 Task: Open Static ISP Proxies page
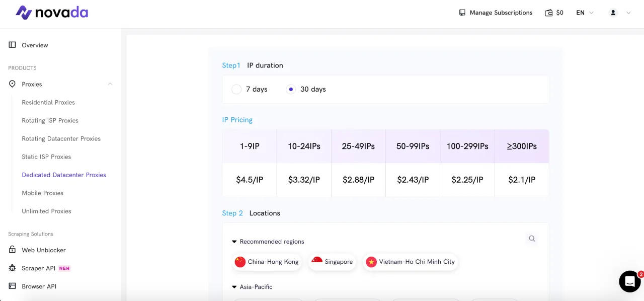click(x=46, y=157)
